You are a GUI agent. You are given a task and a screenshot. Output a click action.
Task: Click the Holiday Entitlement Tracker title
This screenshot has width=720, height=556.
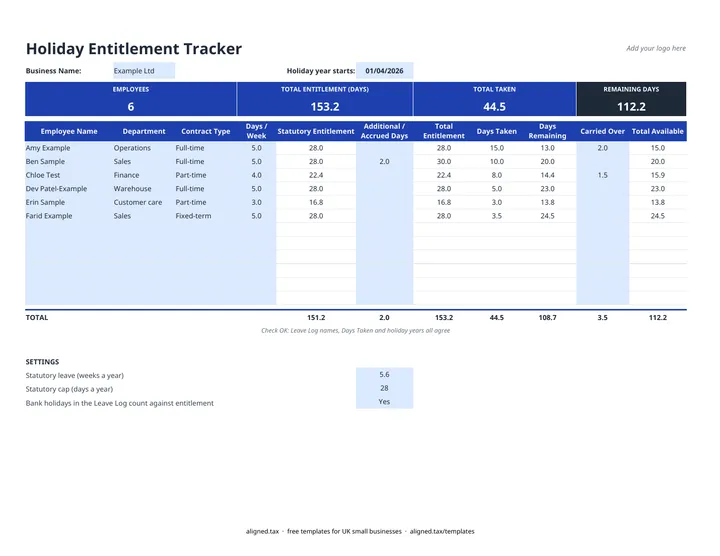pos(134,49)
